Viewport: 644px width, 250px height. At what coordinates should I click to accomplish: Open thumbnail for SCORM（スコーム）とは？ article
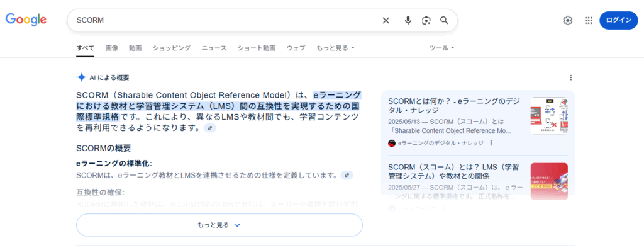click(x=549, y=181)
